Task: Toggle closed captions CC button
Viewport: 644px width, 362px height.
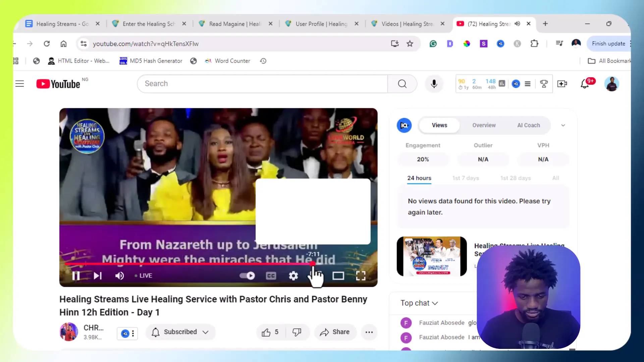Action: (271, 276)
